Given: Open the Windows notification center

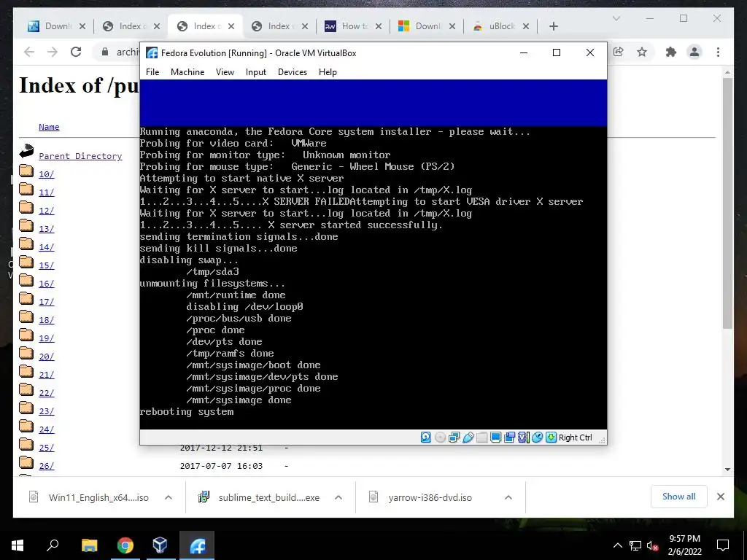Looking at the screenshot, I should [723, 545].
